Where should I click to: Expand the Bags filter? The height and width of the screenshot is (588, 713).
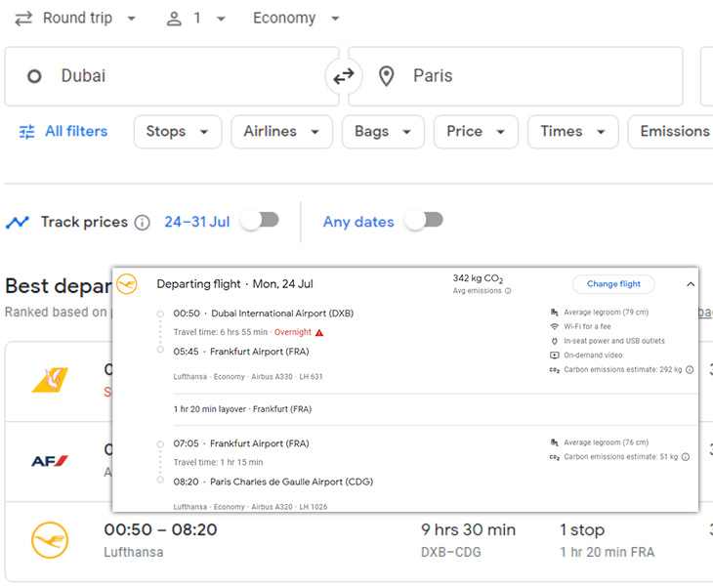383,132
